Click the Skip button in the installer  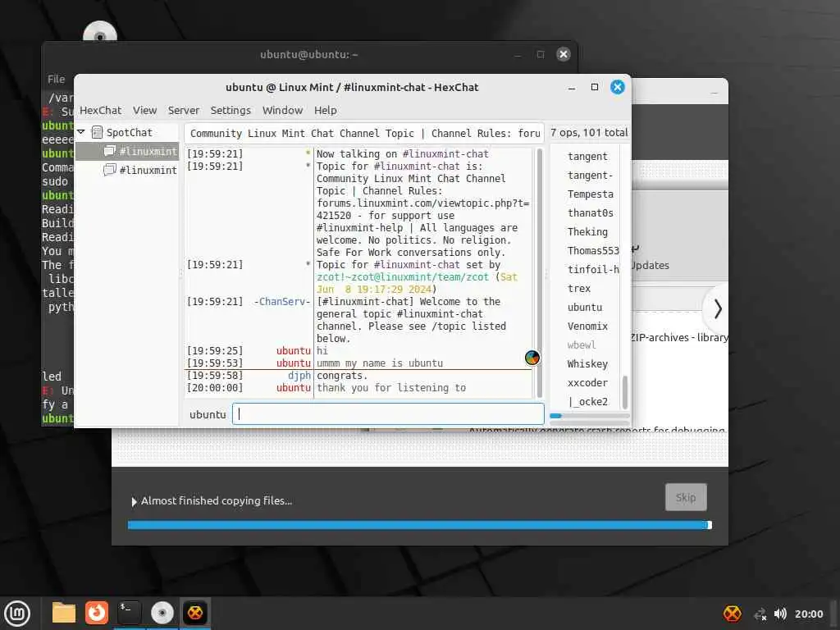(x=686, y=498)
